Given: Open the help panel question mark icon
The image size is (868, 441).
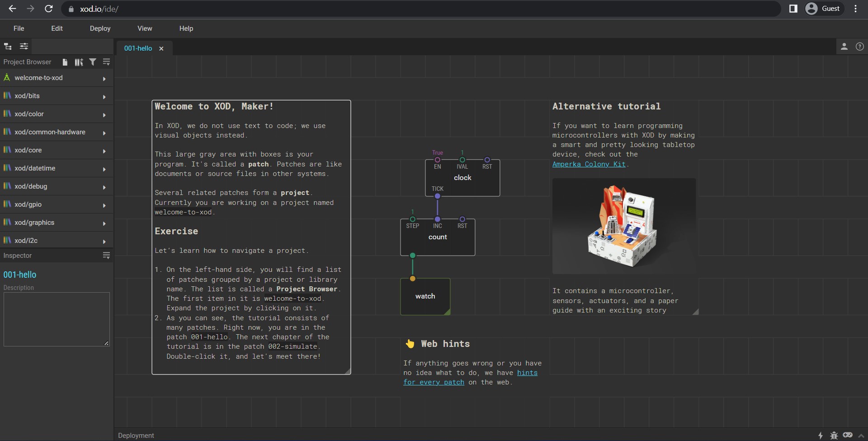Looking at the screenshot, I should pyautogui.click(x=860, y=47).
